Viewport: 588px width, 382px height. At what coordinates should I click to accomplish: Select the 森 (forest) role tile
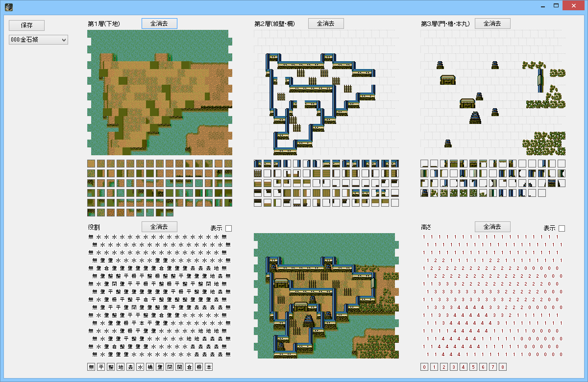click(130, 367)
